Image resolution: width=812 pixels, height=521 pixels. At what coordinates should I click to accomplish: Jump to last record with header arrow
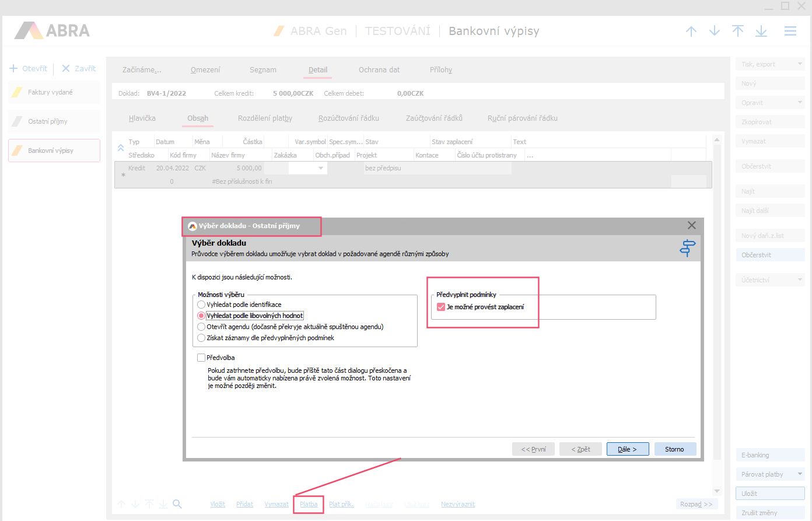[761, 32]
